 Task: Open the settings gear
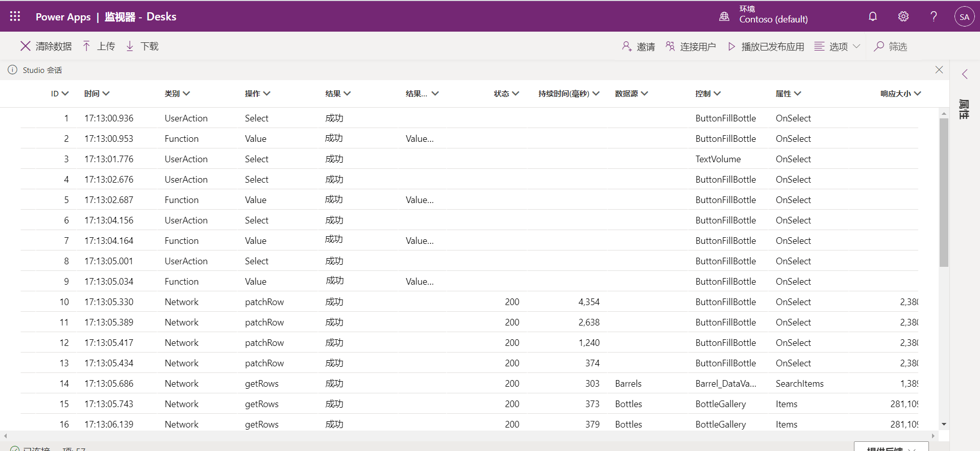(903, 16)
